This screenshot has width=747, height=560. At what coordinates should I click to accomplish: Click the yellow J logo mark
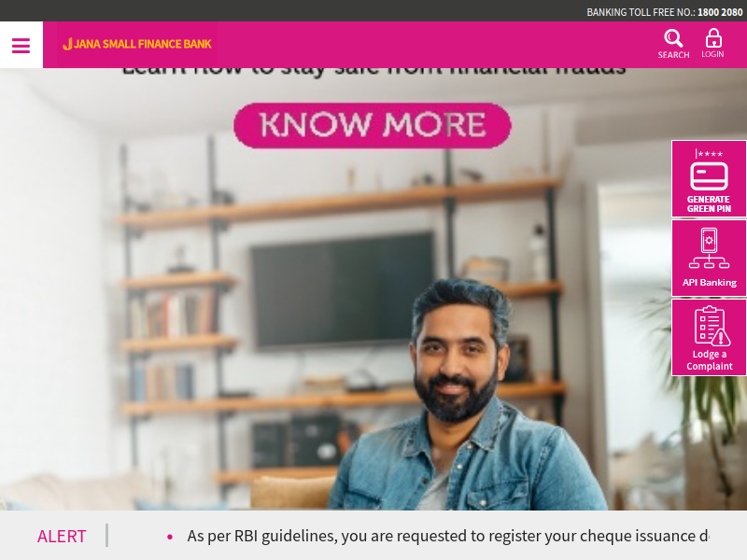pos(67,44)
